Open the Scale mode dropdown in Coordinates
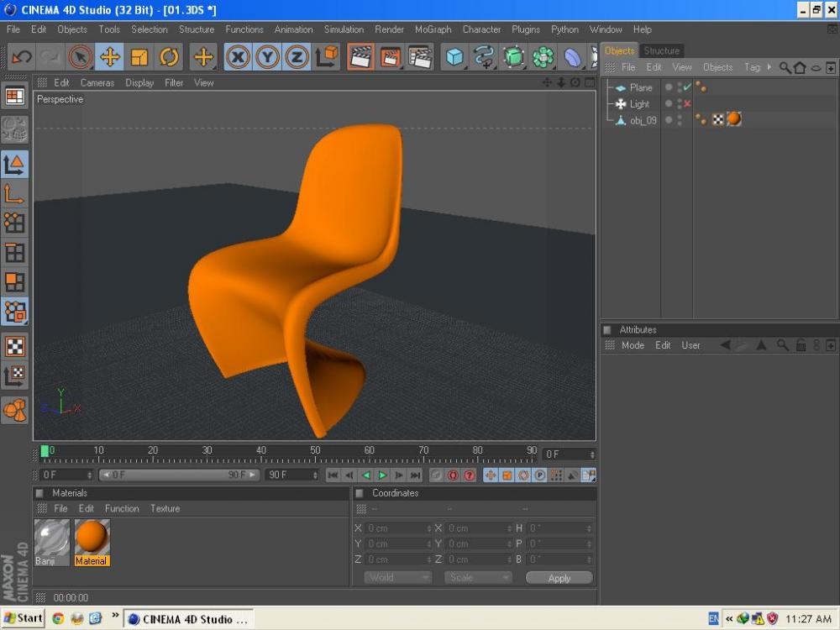Viewport: 840px width, 630px height. click(x=477, y=578)
